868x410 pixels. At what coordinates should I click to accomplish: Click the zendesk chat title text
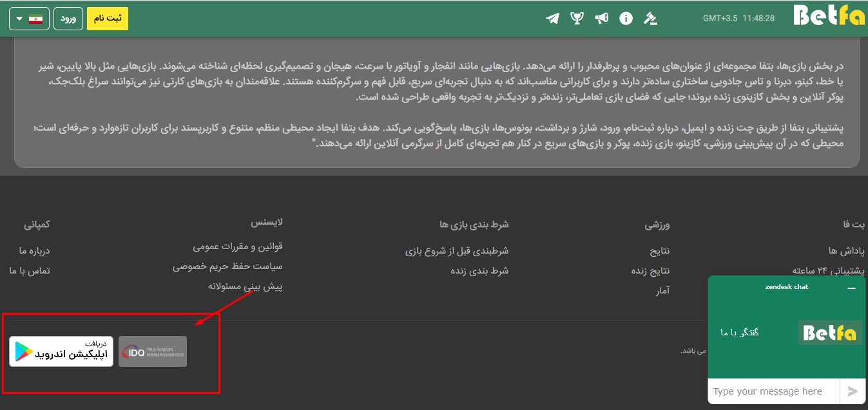tap(786, 287)
